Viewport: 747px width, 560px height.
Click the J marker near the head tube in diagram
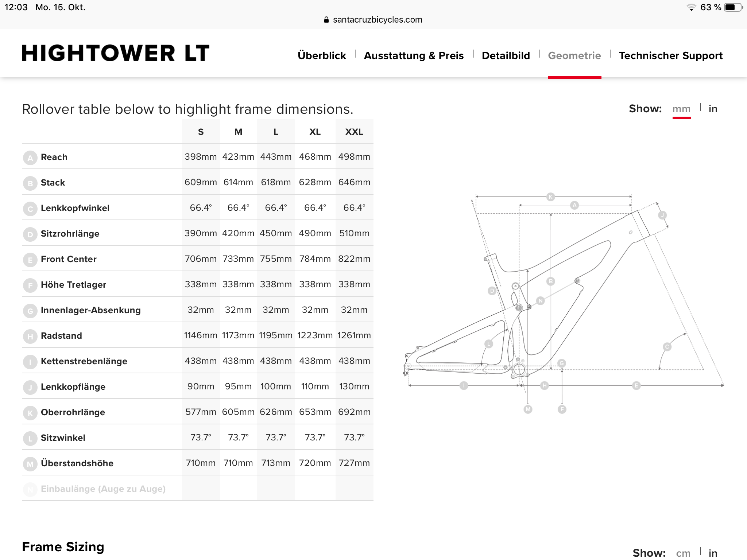click(662, 215)
